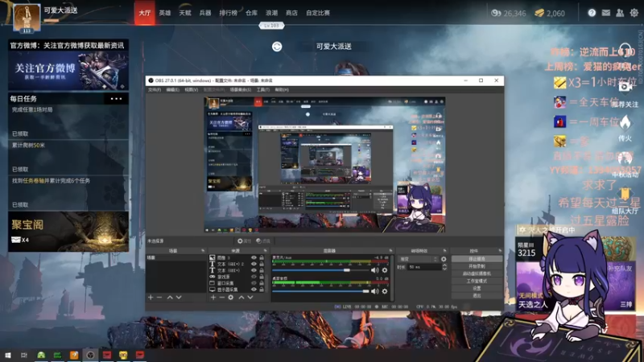Open the OBS 工具(T) menu

(263, 90)
